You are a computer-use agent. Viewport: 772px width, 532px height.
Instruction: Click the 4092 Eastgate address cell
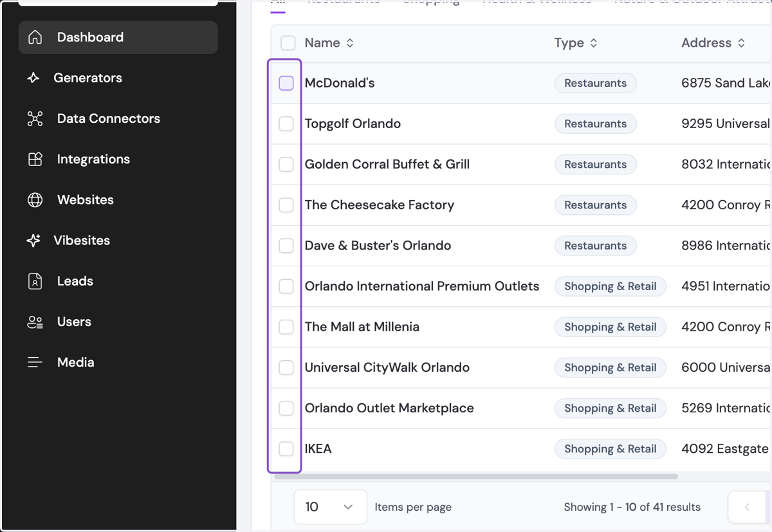point(726,449)
